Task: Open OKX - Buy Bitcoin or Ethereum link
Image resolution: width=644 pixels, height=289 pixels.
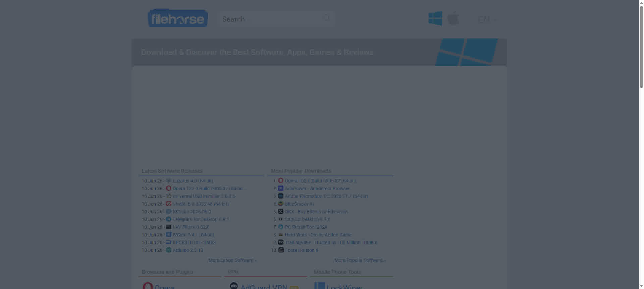Action: coord(316,212)
